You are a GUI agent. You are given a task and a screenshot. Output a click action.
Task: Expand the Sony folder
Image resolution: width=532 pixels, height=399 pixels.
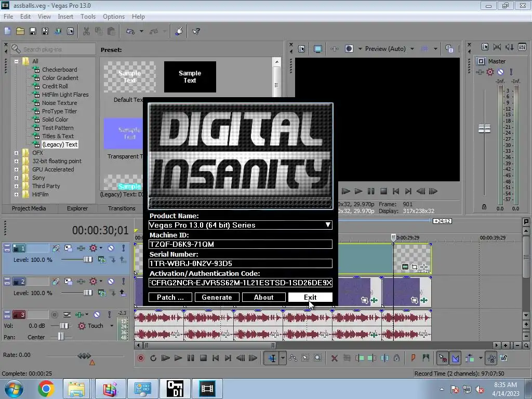point(16,178)
